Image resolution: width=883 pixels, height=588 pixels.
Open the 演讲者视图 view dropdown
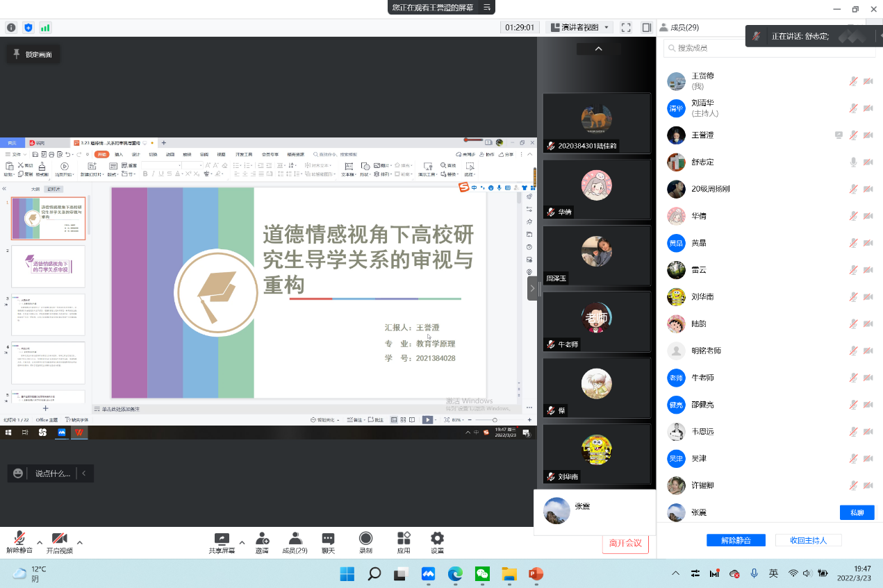pos(581,28)
